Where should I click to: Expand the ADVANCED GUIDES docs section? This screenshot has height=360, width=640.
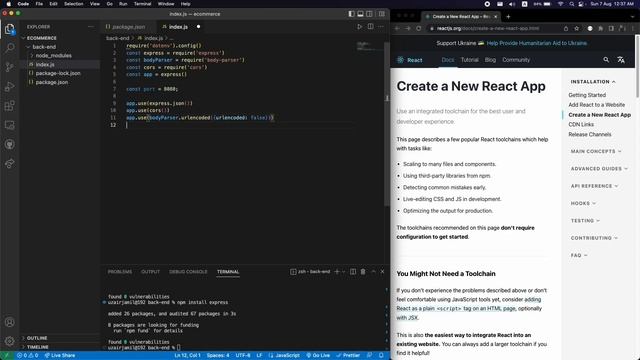[x=599, y=169]
